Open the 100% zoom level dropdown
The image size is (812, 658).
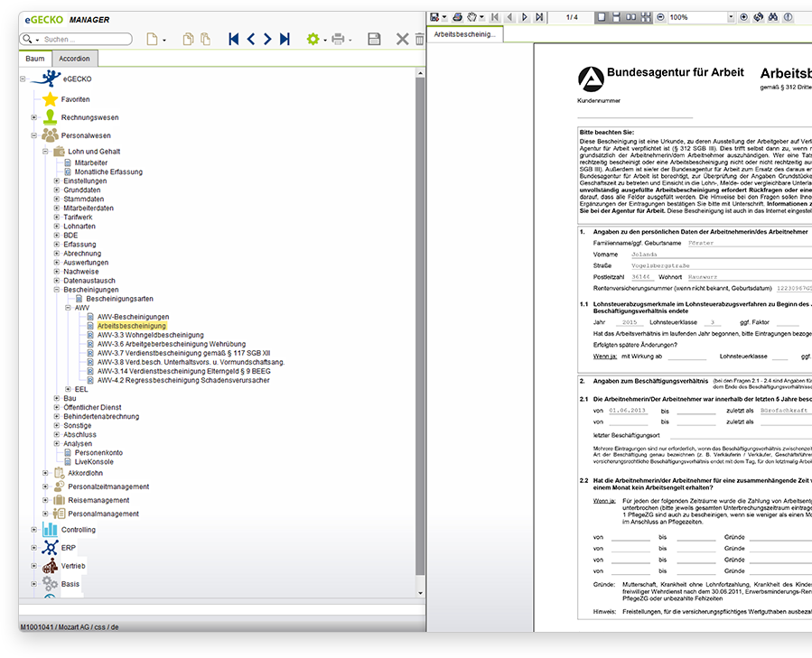(x=731, y=17)
